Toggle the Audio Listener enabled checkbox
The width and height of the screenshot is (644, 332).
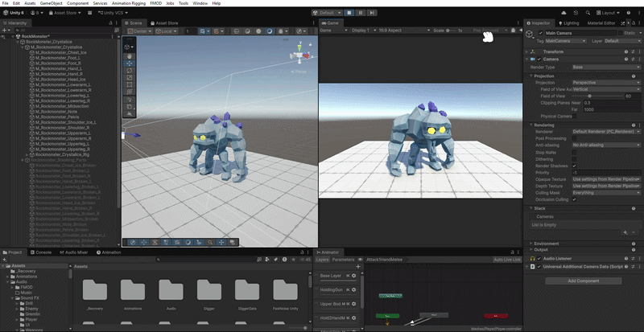coord(539,259)
